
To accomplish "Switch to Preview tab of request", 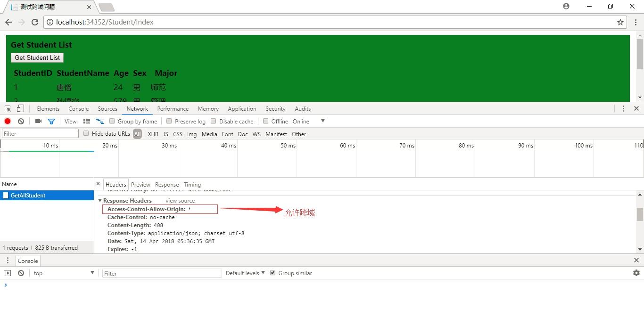I will point(140,184).
